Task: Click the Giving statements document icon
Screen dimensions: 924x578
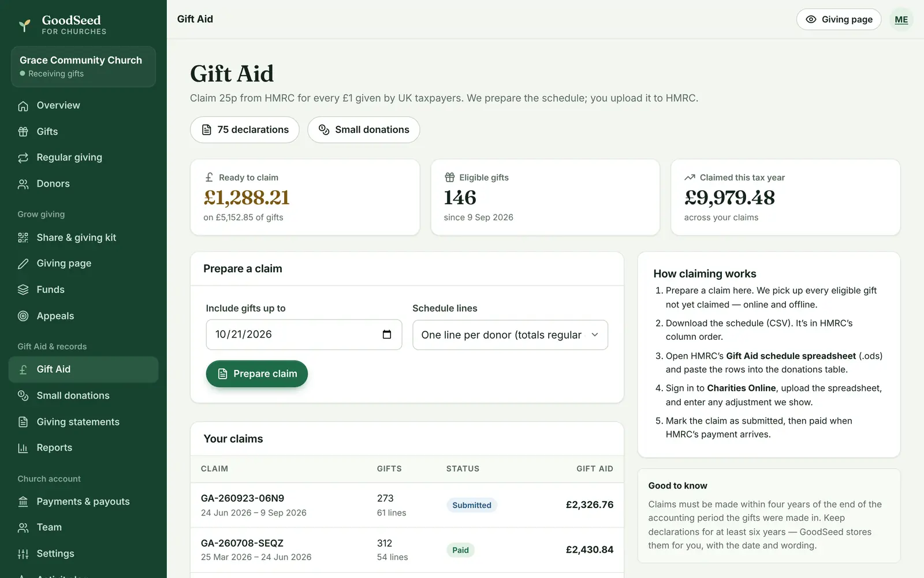Action: 23,422
